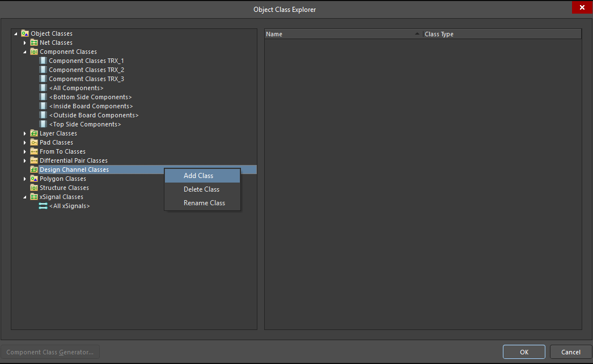Choose Add Class from the context menu

click(x=198, y=175)
